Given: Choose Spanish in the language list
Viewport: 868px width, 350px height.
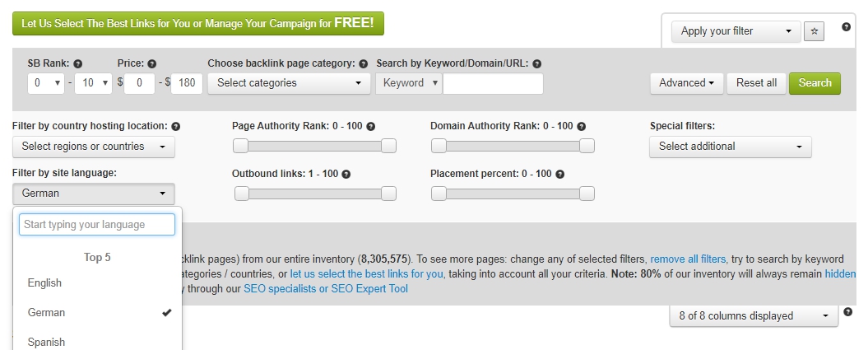Looking at the screenshot, I should tap(97, 342).
